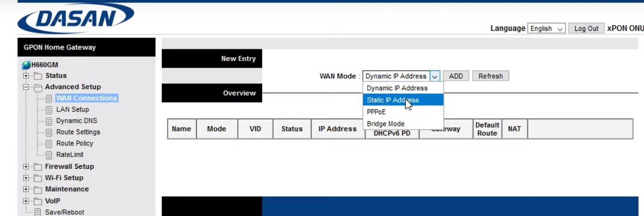Click the Firewall Setup folder icon

click(38, 167)
